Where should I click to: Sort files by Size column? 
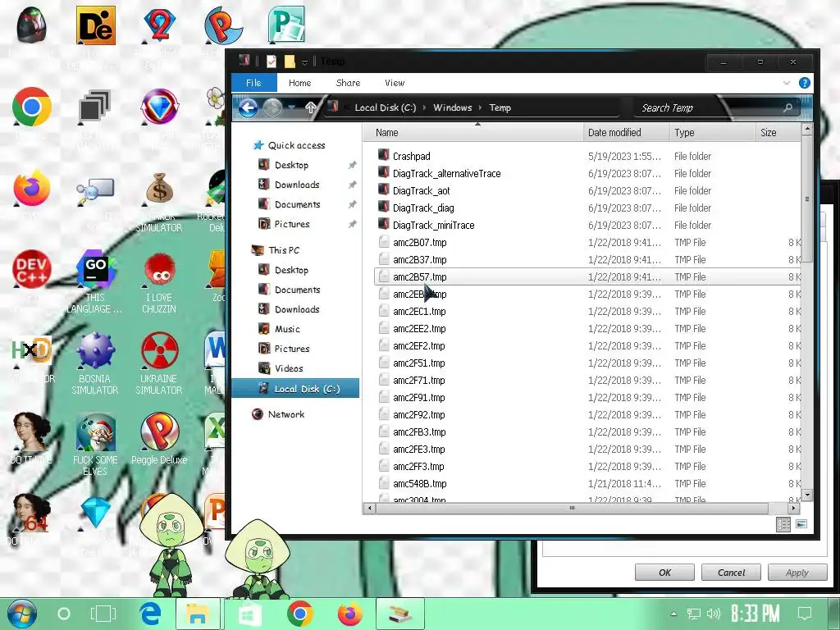778,132
